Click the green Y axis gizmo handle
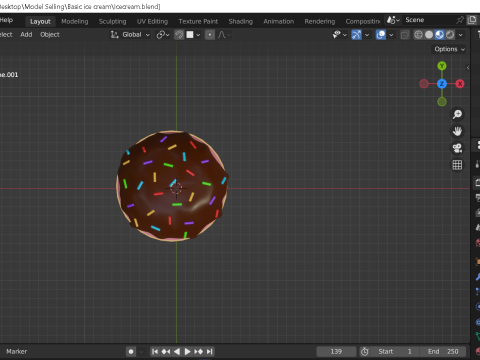 click(442, 66)
